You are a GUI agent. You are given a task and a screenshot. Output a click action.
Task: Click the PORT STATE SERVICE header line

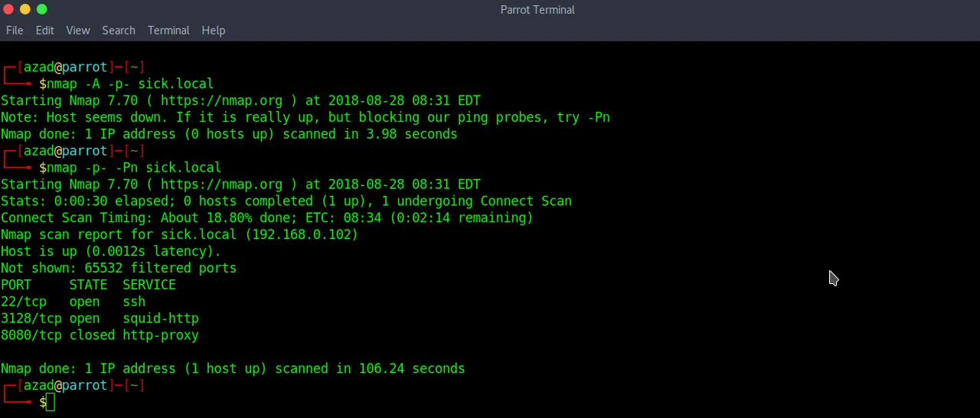click(88, 285)
